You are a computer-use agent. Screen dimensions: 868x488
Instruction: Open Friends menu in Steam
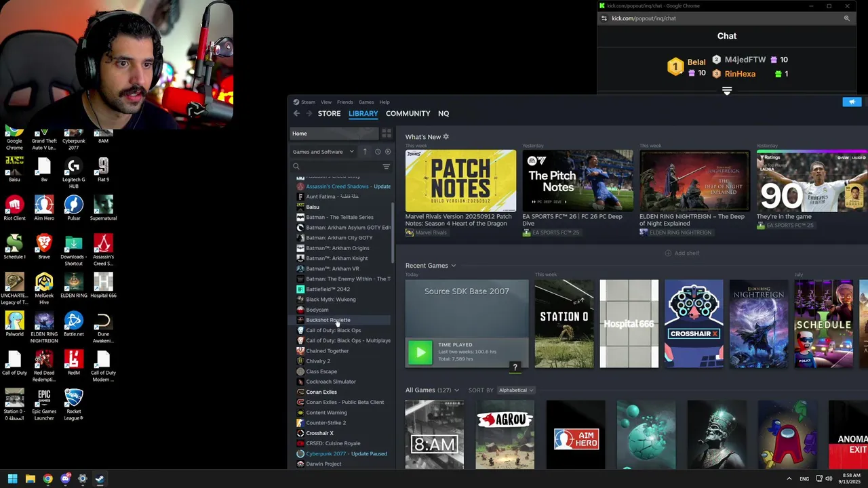tap(345, 102)
